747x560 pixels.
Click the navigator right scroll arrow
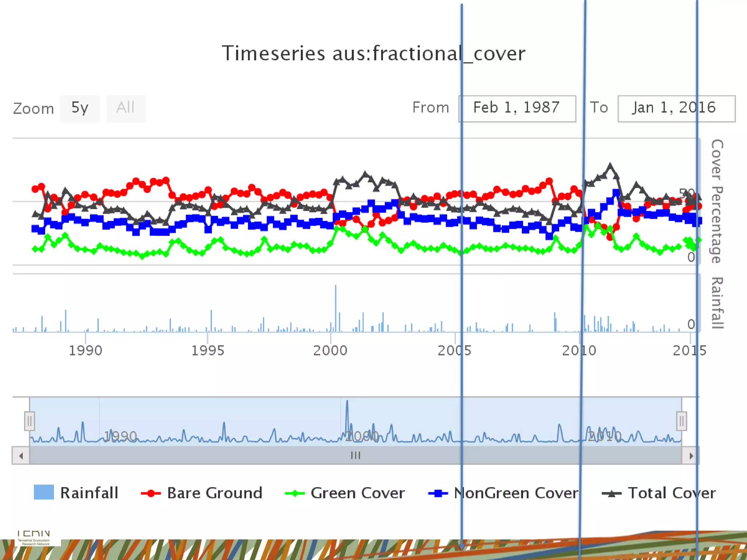tap(690, 456)
